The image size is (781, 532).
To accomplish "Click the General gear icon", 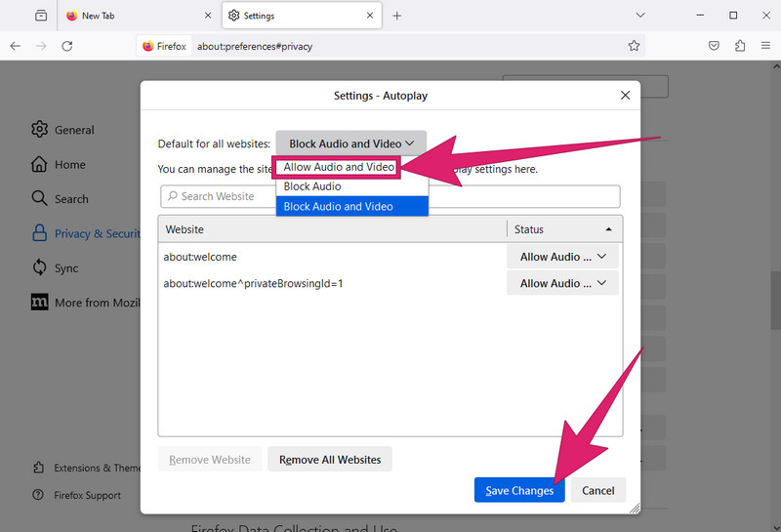I will pos(39,129).
